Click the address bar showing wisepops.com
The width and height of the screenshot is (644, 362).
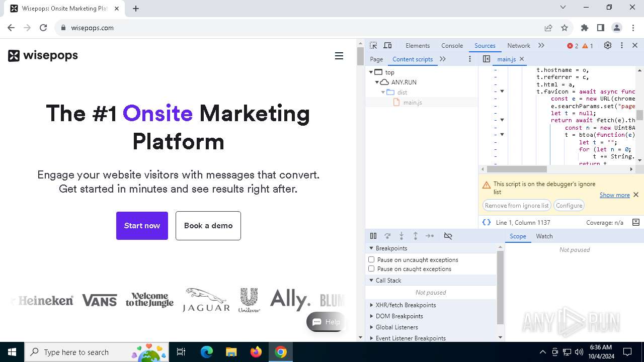click(x=302, y=28)
